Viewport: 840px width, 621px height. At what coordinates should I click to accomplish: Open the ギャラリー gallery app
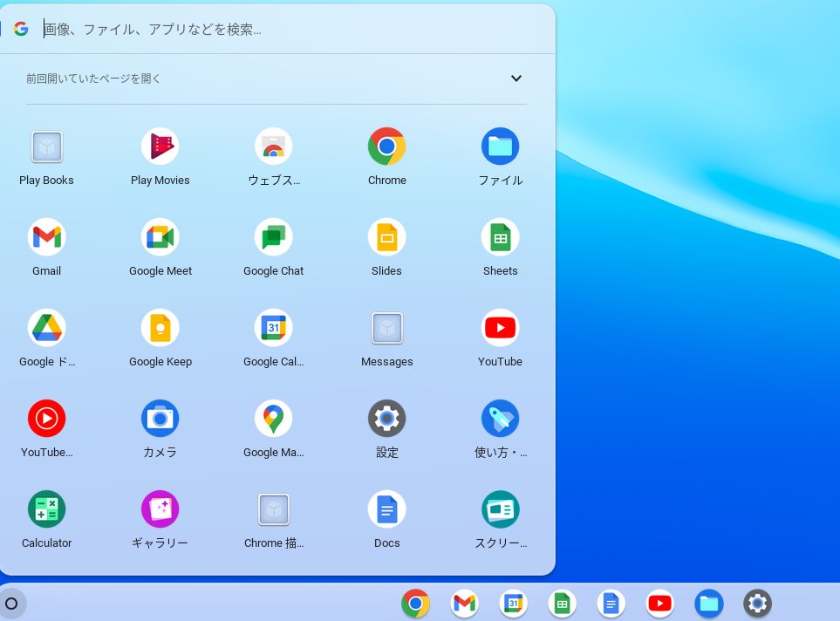click(x=160, y=509)
